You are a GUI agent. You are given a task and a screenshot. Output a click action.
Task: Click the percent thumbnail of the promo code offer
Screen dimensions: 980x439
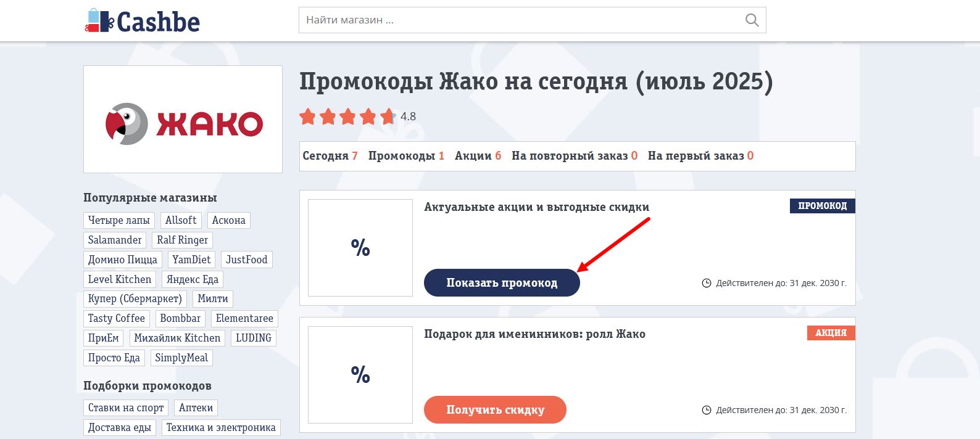(x=360, y=248)
